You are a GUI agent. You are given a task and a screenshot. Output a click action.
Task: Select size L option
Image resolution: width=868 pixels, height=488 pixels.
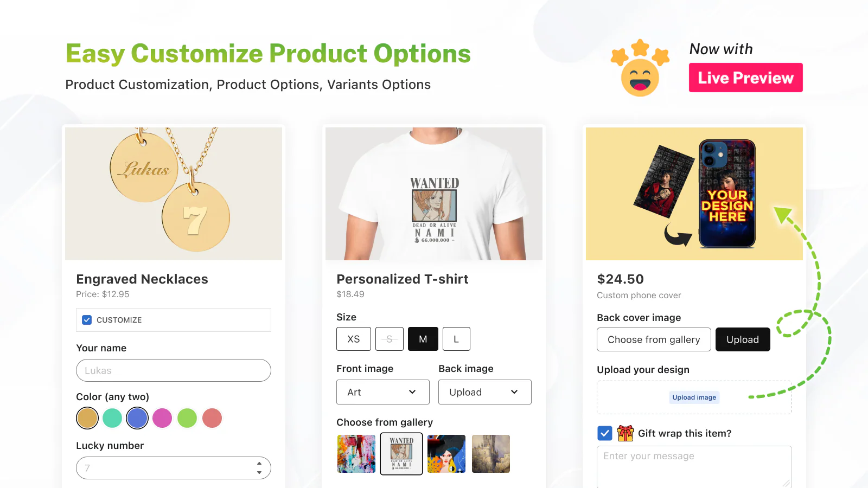click(456, 339)
